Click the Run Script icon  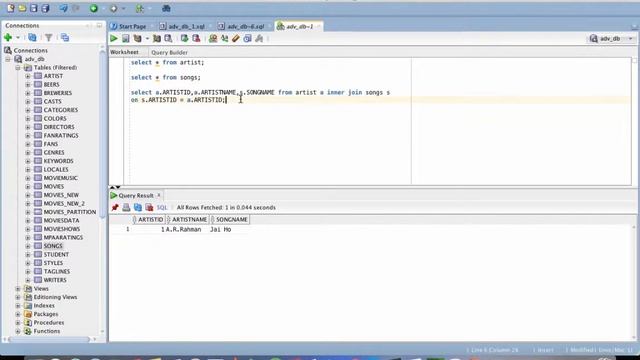126,38
